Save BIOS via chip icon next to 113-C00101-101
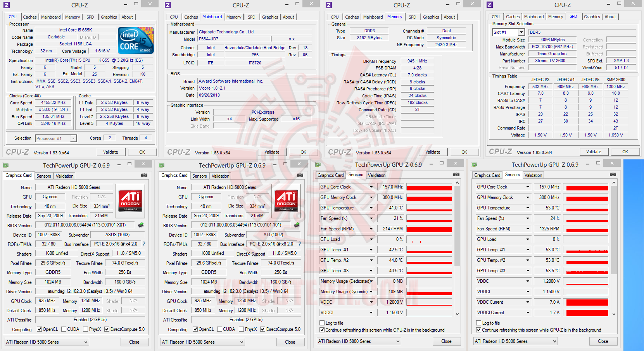644x351 pixels. tap(297, 225)
